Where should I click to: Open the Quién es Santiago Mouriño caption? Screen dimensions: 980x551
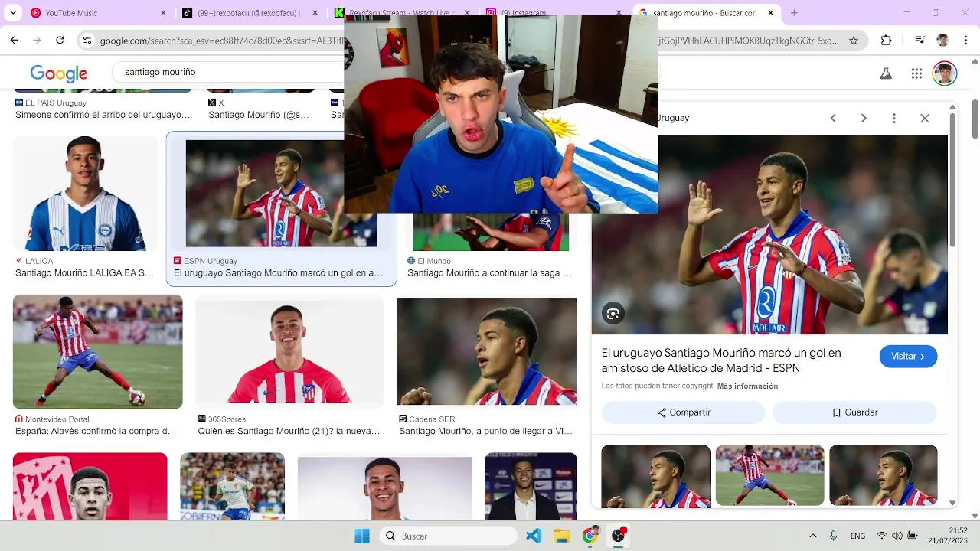(x=289, y=431)
